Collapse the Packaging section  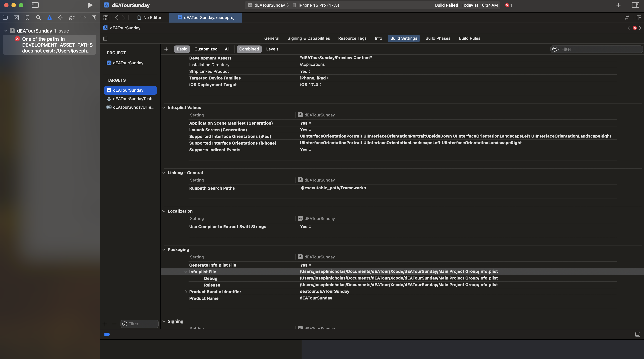pos(164,250)
